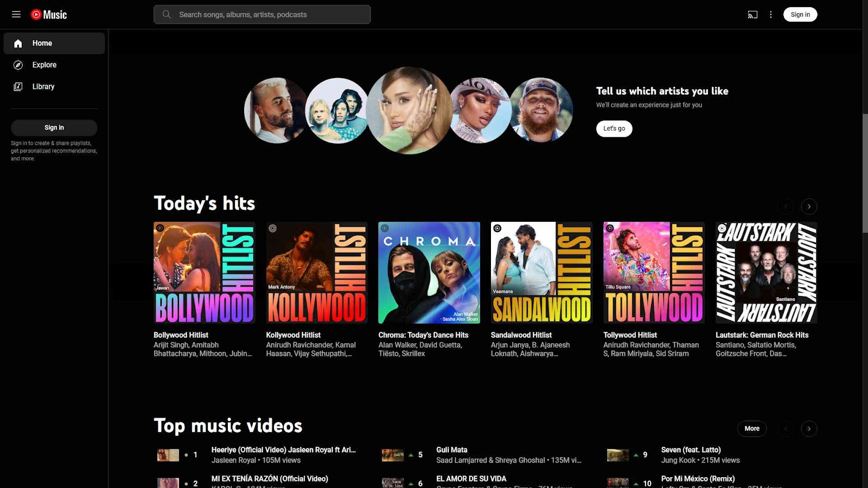Click Sign in at top right

800,15
